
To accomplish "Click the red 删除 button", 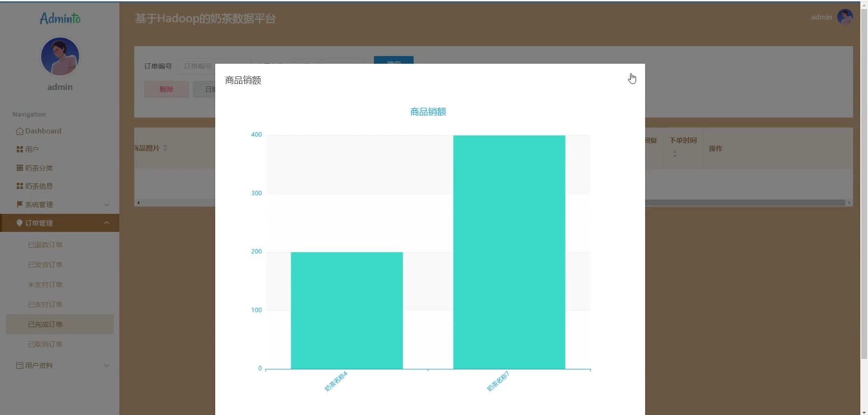I will point(166,89).
